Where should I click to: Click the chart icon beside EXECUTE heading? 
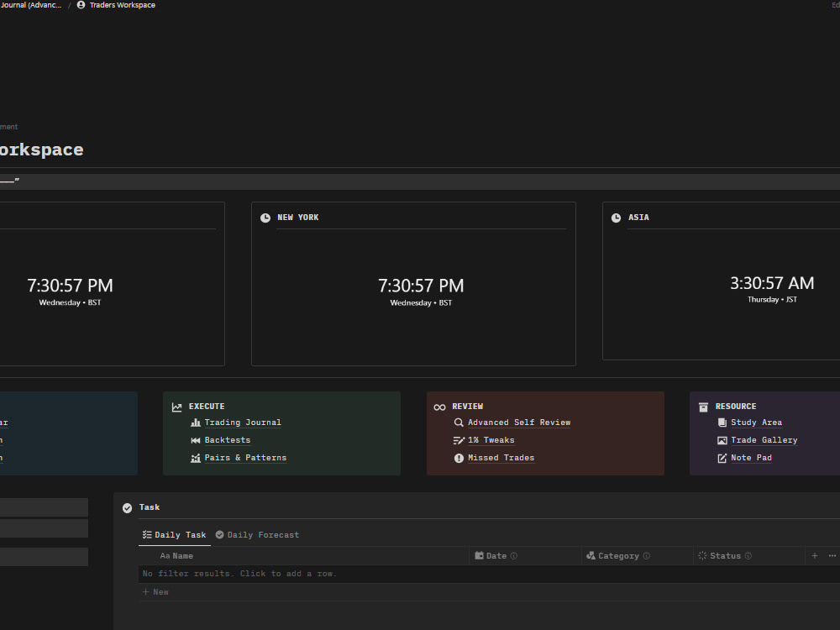coord(176,407)
